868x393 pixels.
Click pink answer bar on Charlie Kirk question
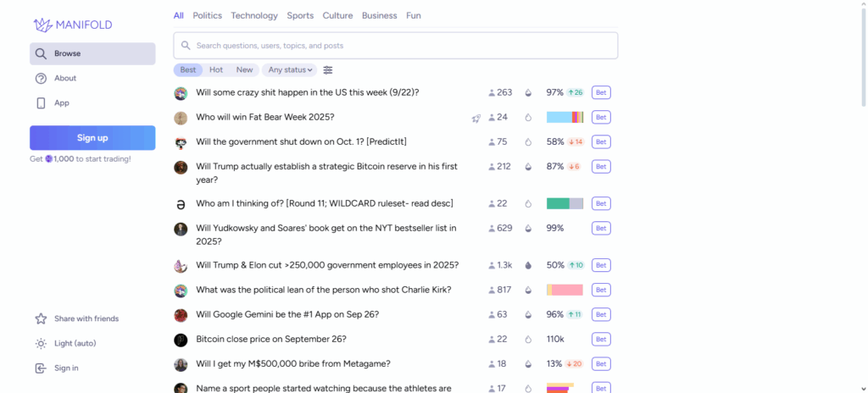[x=567, y=290]
